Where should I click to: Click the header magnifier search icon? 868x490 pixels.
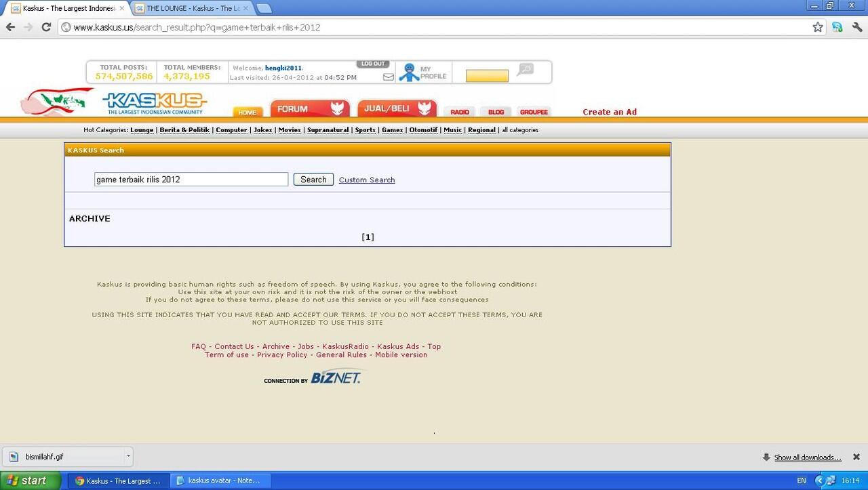pyautogui.click(x=525, y=69)
